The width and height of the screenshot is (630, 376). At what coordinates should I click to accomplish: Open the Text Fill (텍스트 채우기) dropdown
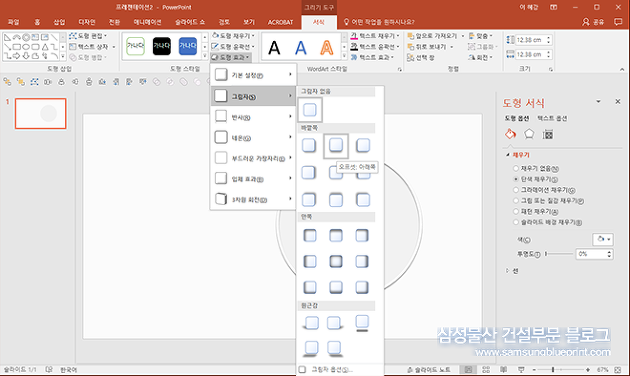(375, 36)
